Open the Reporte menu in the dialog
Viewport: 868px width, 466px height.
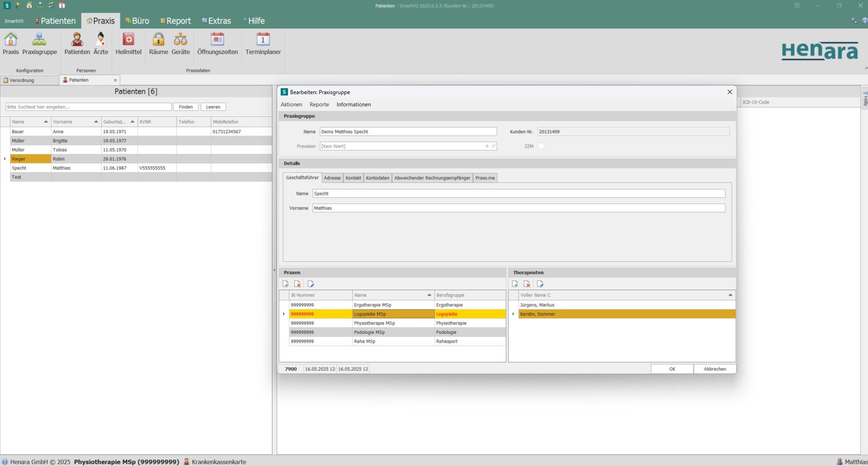point(319,105)
